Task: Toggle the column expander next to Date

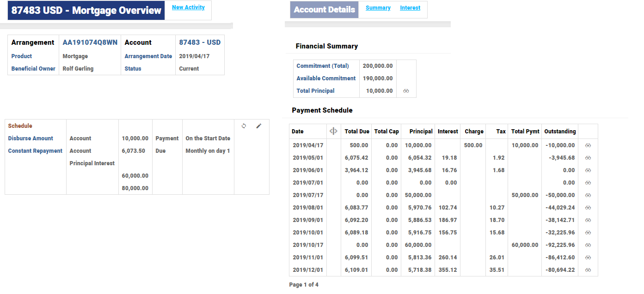Action: tap(333, 131)
